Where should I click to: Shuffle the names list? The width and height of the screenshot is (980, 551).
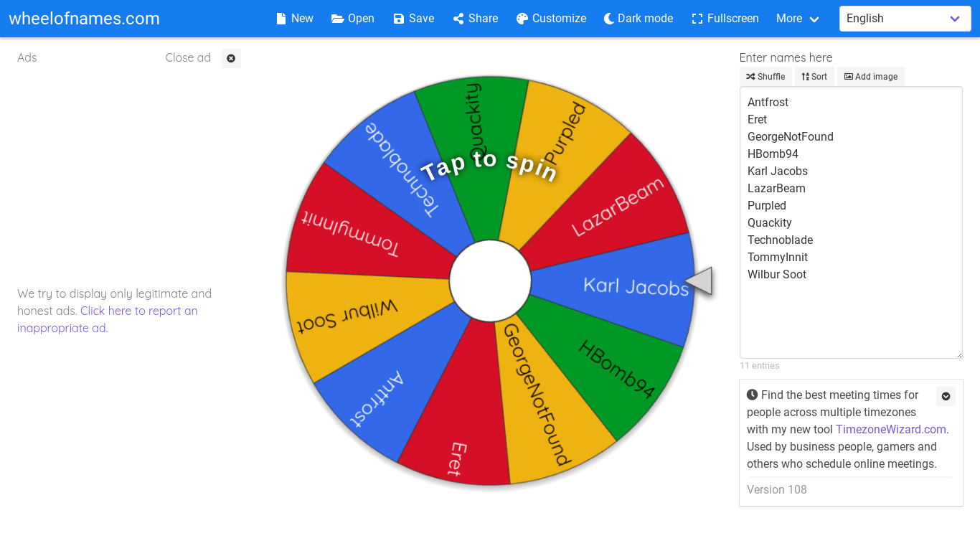765,77
